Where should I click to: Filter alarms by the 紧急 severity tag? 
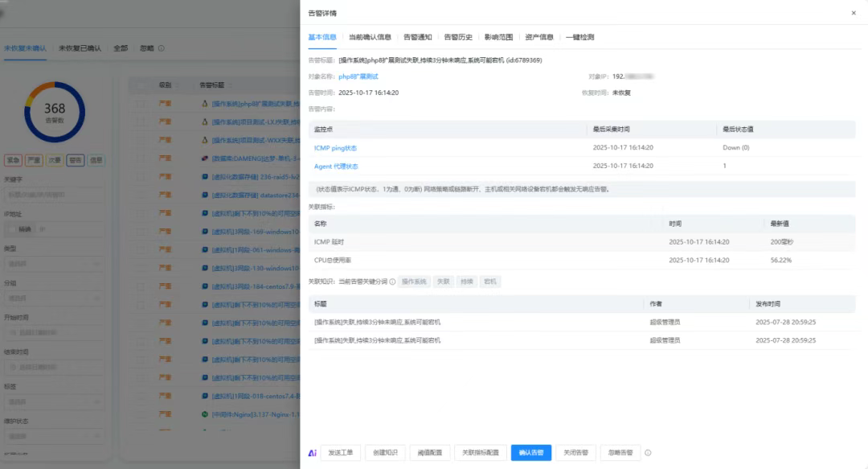[12, 160]
